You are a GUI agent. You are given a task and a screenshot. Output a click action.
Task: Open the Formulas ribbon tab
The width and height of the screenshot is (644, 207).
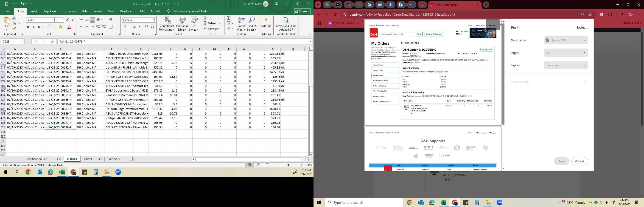click(x=70, y=11)
